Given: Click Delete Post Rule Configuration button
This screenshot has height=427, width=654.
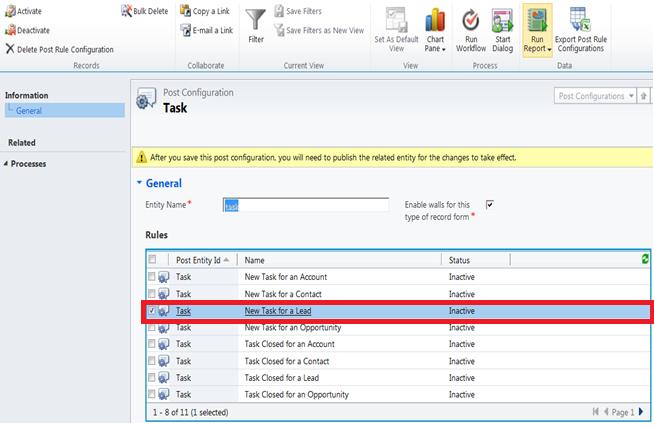Looking at the screenshot, I should (59, 49).
